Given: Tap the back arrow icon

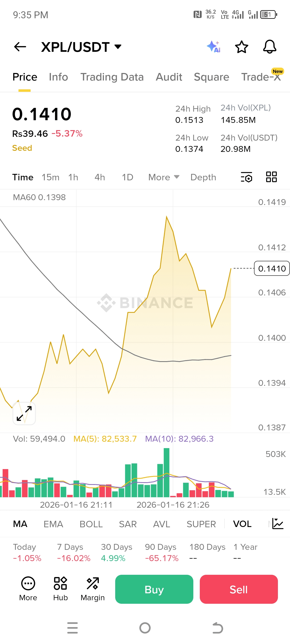Looking at the screenshot, I should click(20, 47).
